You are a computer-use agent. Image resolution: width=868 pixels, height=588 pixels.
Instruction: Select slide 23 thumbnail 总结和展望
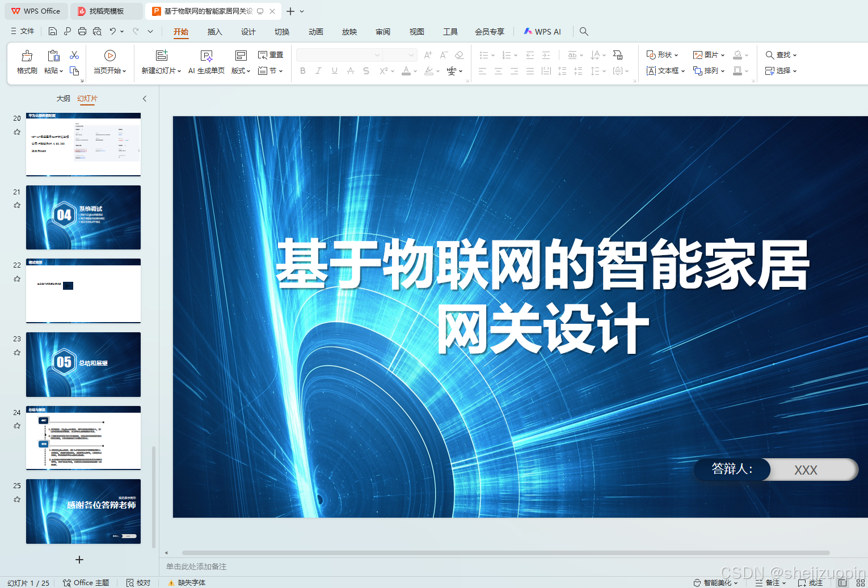coord(83,365)
